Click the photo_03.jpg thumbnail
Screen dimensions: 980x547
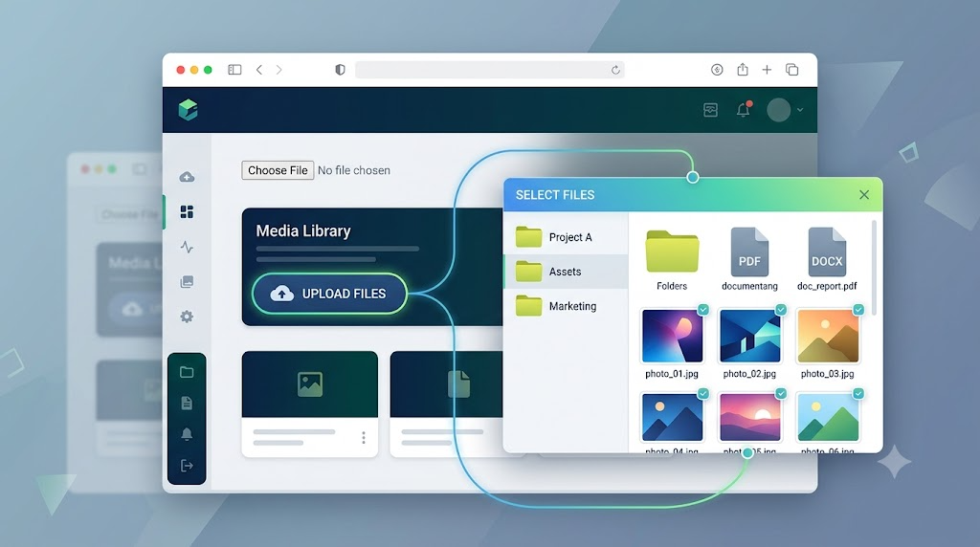pos(828,336)
